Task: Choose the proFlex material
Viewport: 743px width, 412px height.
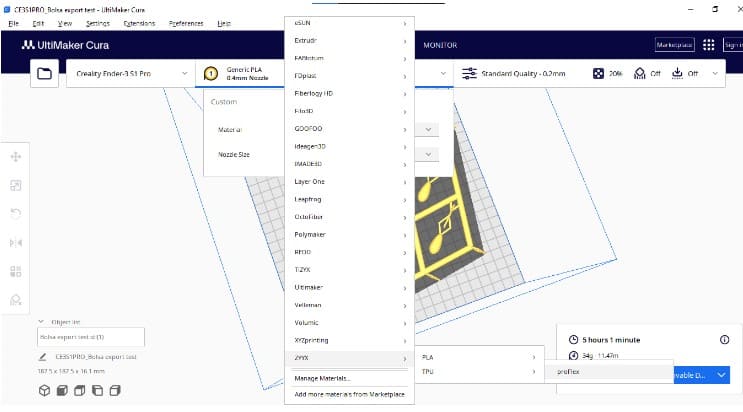Action: (608, 372)
